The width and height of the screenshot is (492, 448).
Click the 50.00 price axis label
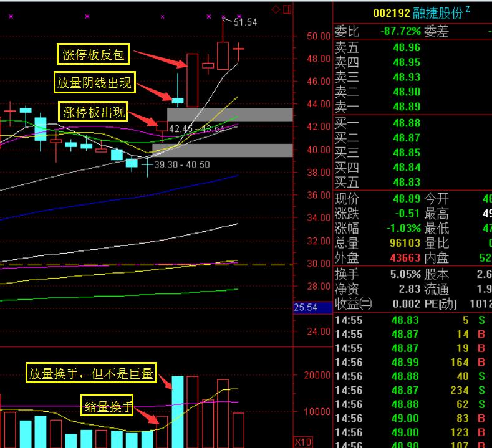coord(319,36)
